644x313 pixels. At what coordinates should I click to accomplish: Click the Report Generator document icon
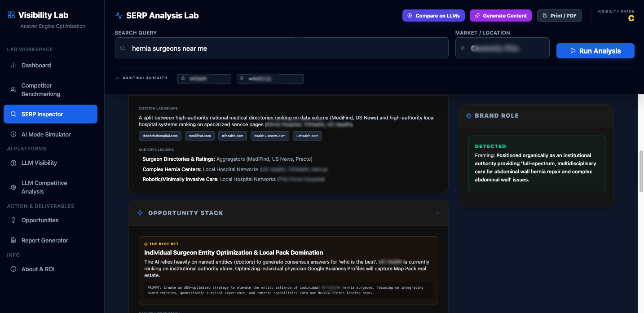[13, 240]
